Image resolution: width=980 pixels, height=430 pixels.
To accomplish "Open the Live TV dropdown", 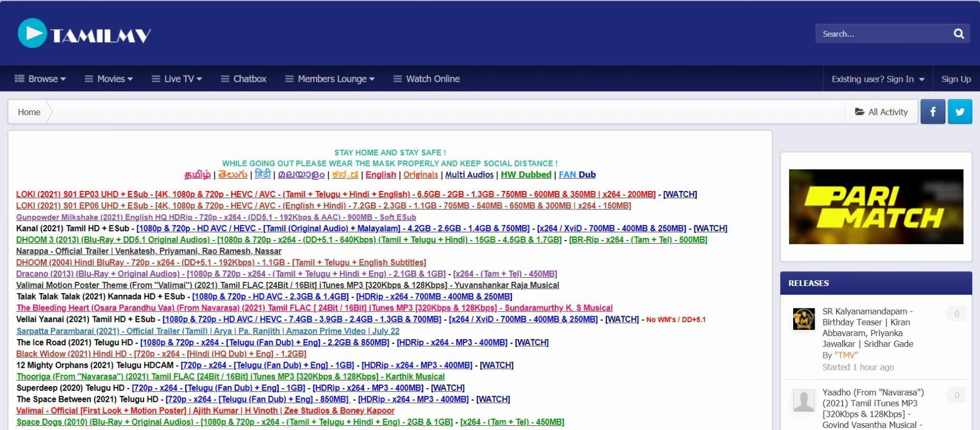I will (177, 79).
